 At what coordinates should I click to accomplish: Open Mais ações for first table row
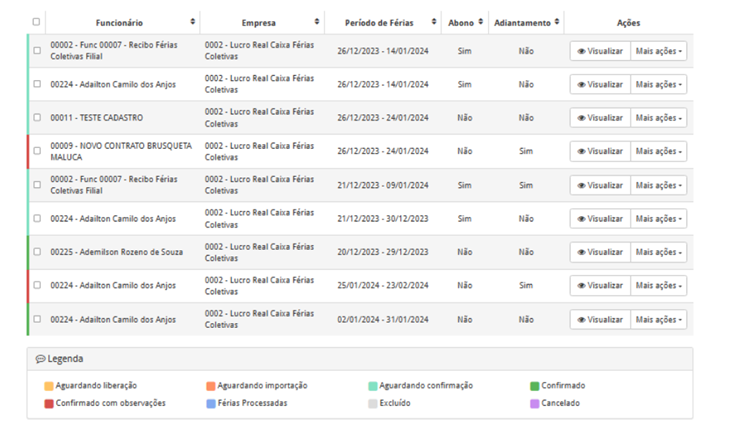point(659,51)
